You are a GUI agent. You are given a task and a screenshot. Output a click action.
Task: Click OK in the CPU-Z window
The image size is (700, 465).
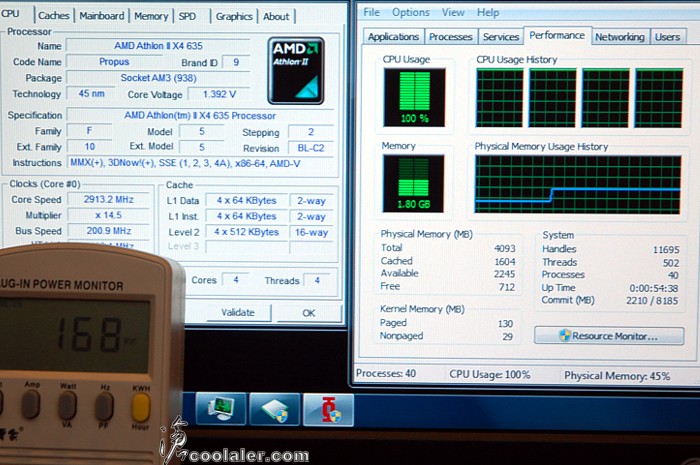click(x=309, y=313)
